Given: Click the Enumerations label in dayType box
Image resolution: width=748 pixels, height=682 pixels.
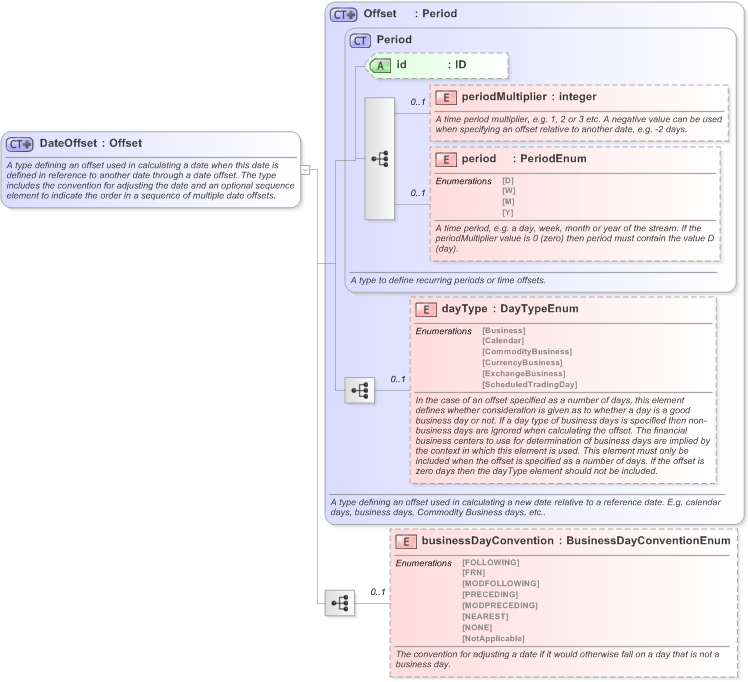Looking at the screenshot, I should (443, 331).
